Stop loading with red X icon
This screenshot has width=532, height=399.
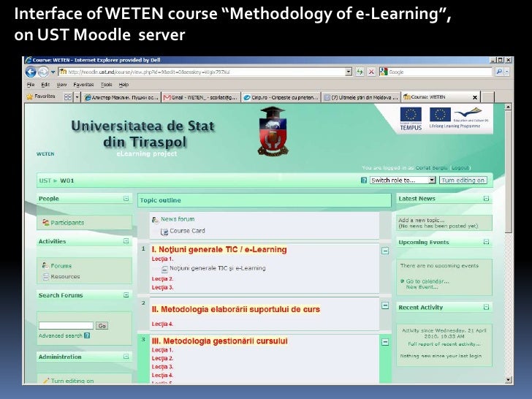click(371, 72)
